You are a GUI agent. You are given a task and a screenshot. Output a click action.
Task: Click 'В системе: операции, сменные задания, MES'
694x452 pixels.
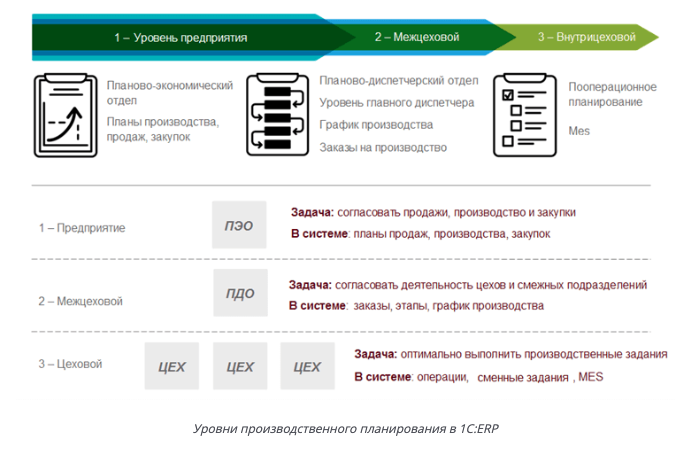[478, 377]
